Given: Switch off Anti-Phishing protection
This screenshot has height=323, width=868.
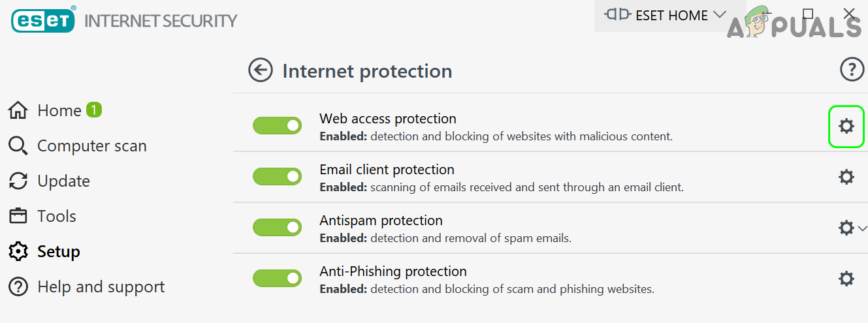Looking at the screenshot, I should point(277,278).
